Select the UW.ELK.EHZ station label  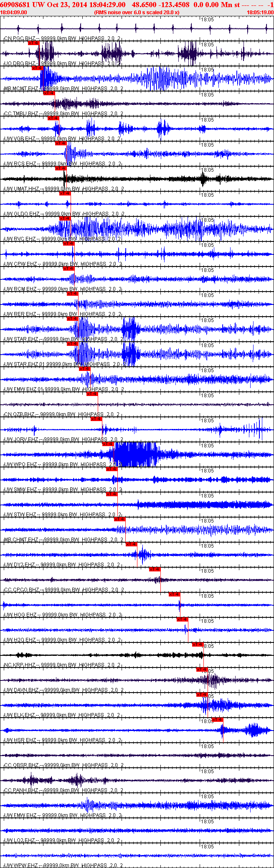[20, 715]
